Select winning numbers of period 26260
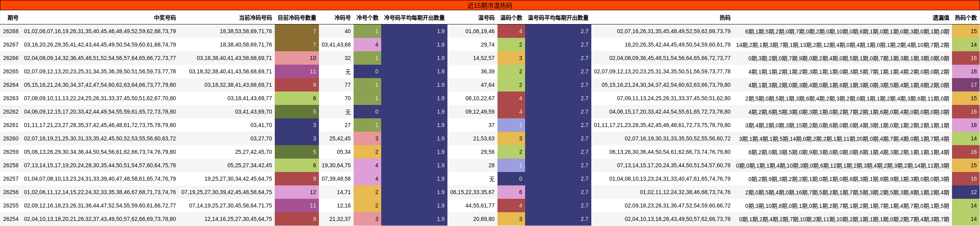The image size is (980, 226). [x=100, y=138]
